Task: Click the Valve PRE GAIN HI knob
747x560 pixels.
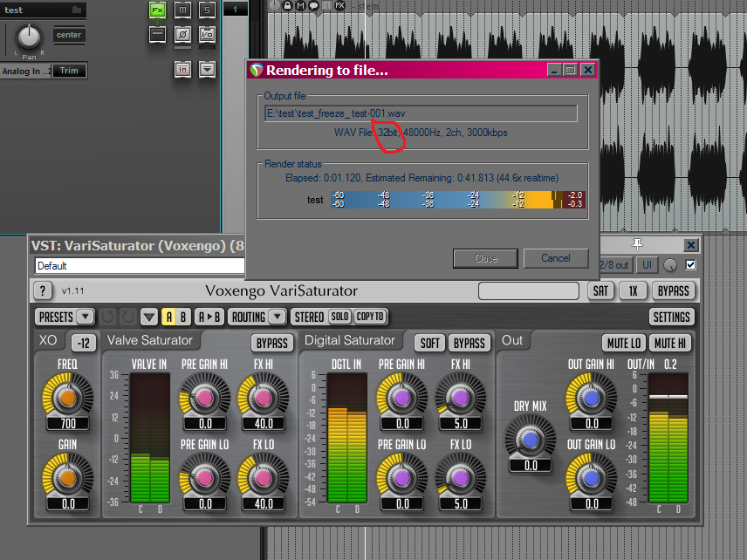Action: click(205, 398)
